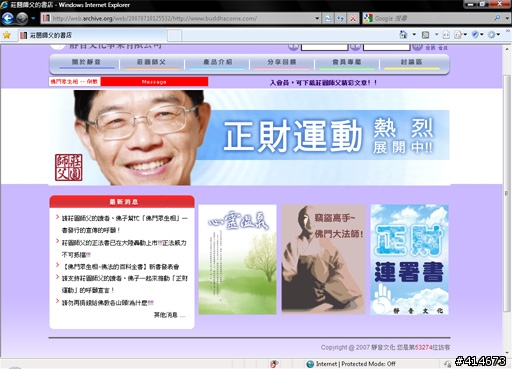Click the second login input field
The width and height of the screenshot is (512, 369).
(x=386, y=47)
